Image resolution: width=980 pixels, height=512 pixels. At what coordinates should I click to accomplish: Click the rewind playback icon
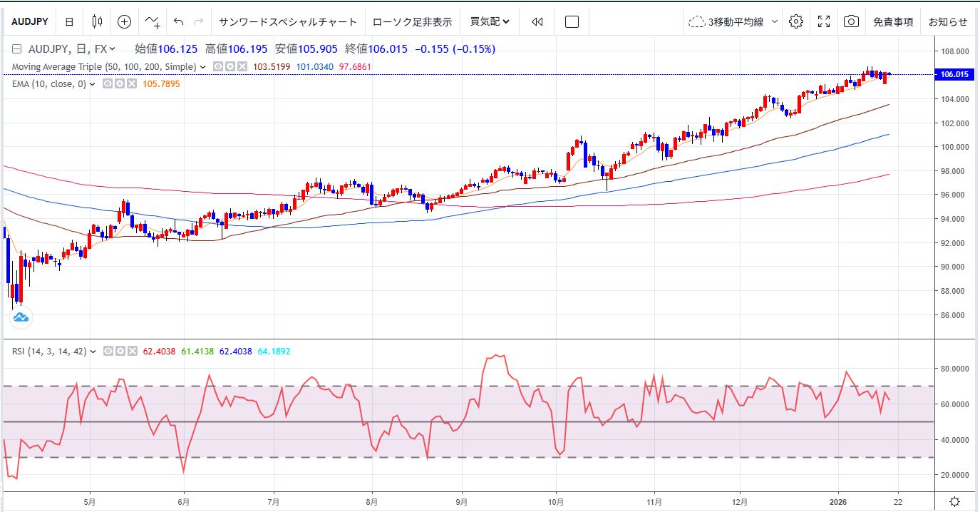click(x=536, y=21)
